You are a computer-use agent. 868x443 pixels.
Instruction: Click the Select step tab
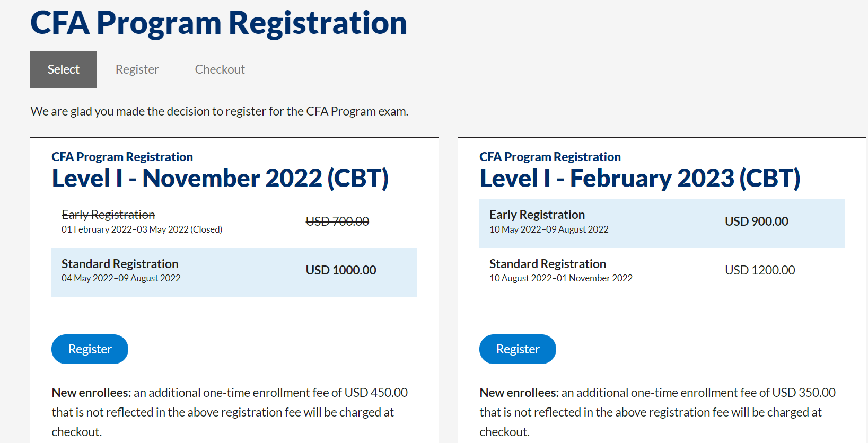coord(64,69)
